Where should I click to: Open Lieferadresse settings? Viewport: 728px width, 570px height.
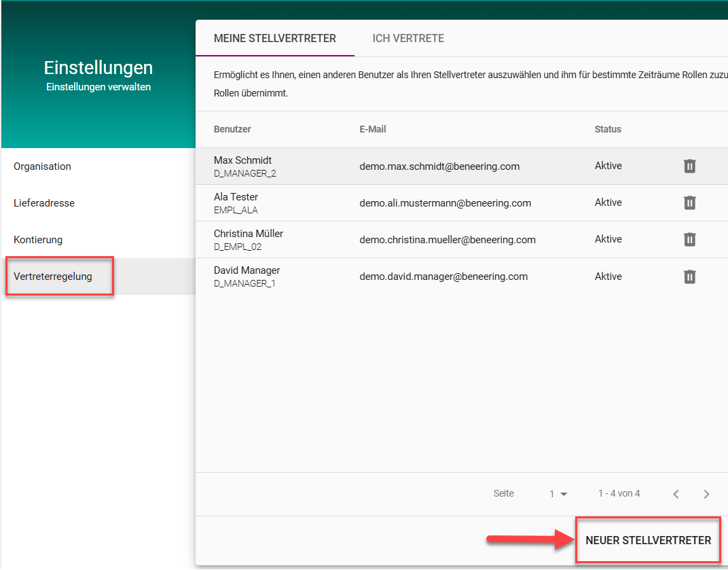click(44, 203)
